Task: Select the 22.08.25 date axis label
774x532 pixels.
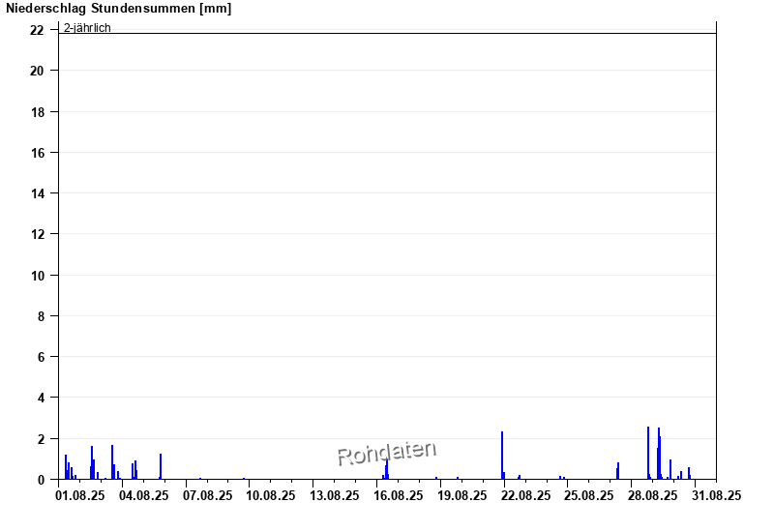Action: (x=525, y=495)
